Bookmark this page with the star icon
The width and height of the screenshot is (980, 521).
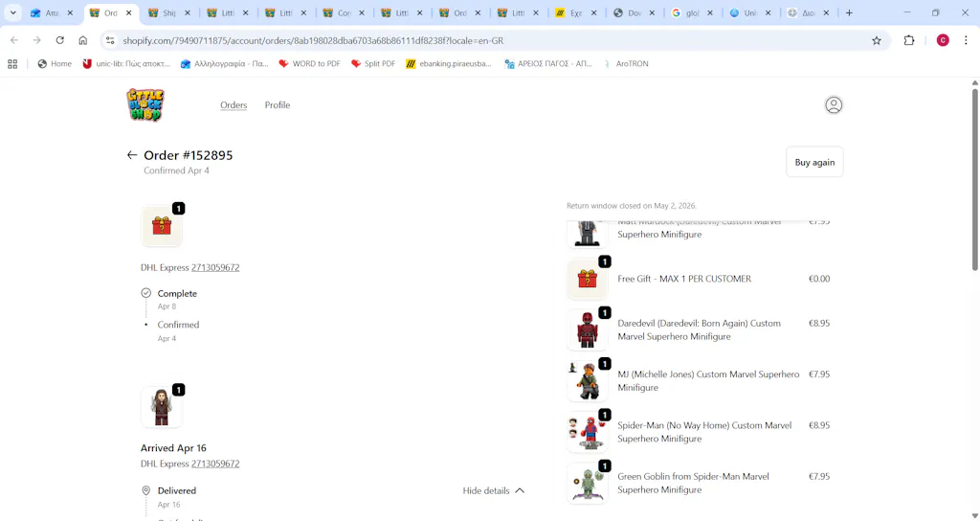tap(877, 40)
